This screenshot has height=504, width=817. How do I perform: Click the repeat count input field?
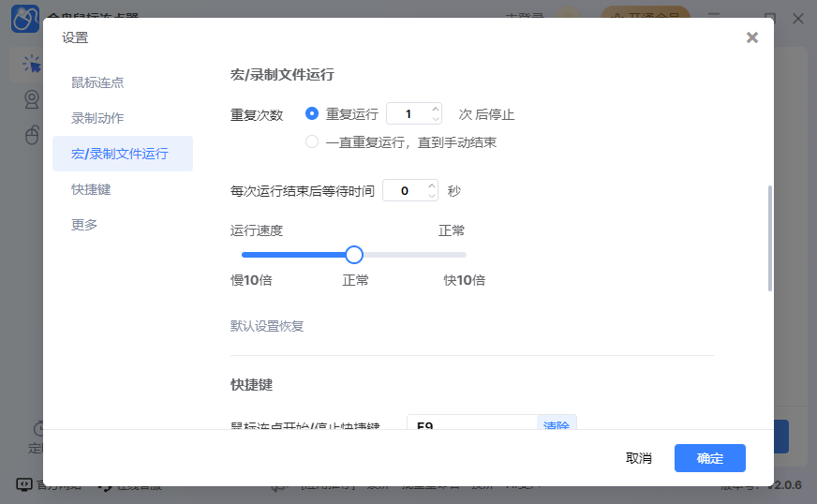(x=408, y=113)
